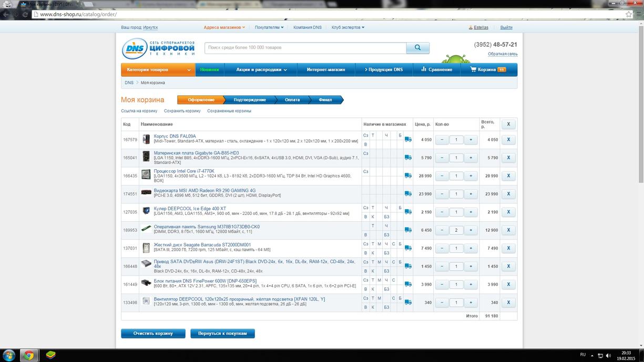
Task: Open Видеокарта MSI AMD Radeon R9 290 link
Action: 205,191
